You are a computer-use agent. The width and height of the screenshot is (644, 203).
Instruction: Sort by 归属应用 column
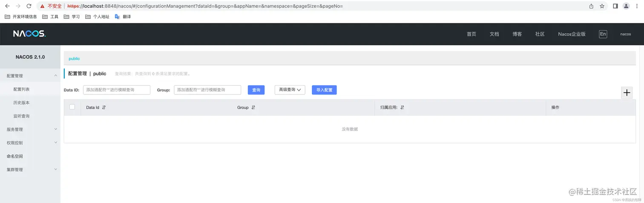[x=402, y=108]
